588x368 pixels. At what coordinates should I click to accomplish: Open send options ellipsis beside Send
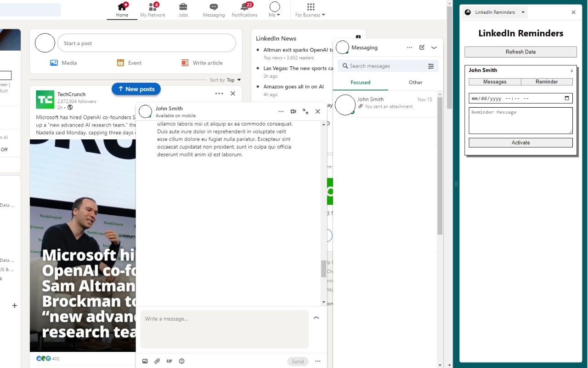pyautogui.click(x=317, y=361)
